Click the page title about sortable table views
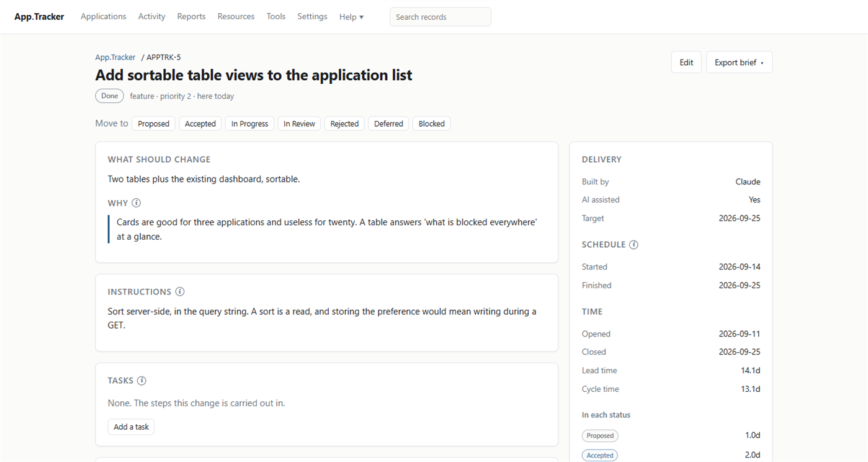Screen dimensions: 868x462 (x=254, y=75)
